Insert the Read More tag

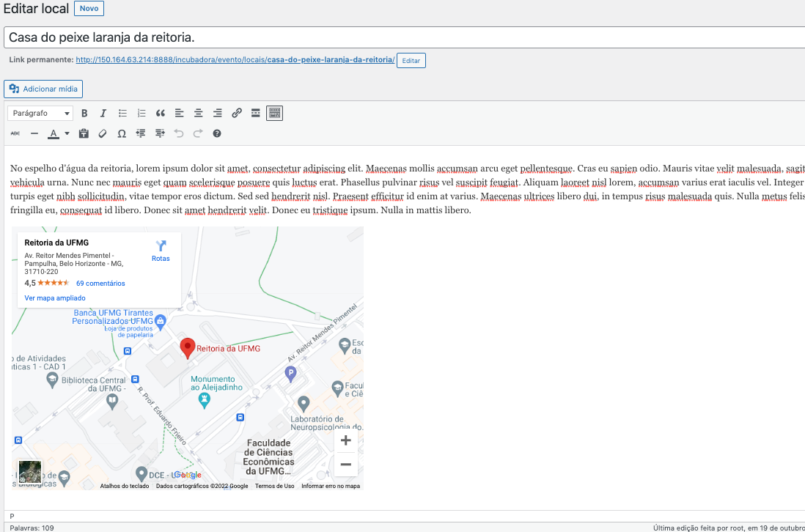coord(256,114)
